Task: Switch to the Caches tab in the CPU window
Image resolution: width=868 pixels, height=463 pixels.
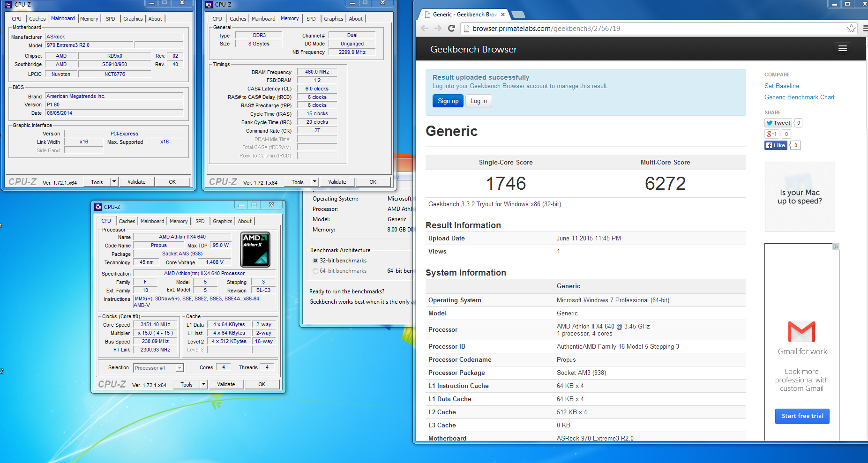Action: click(x=127, y=221)
